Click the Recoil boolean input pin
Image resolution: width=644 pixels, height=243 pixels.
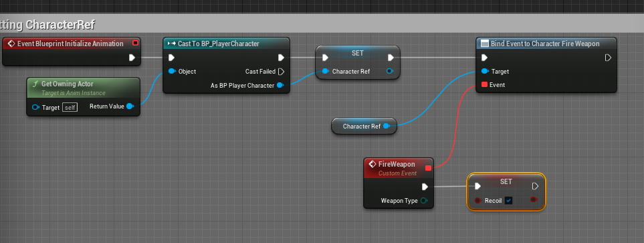click(478, 200)
